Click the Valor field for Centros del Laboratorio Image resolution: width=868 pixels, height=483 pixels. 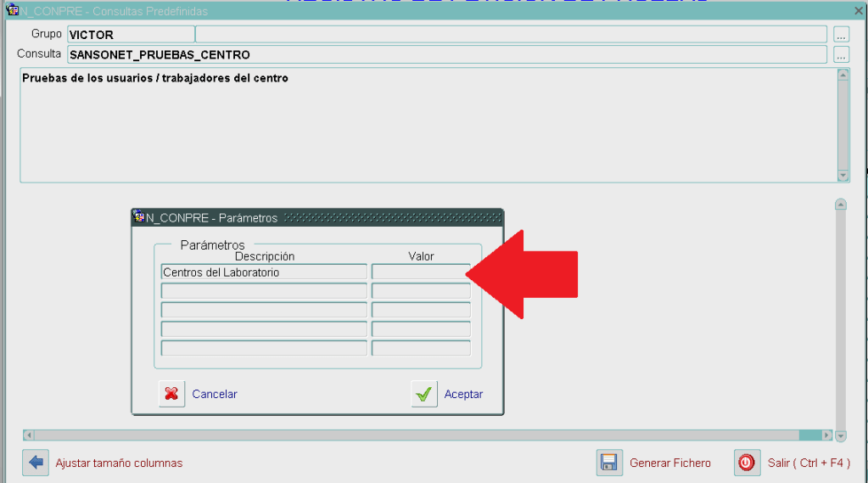pyautogui.click(x=421, y=272)
